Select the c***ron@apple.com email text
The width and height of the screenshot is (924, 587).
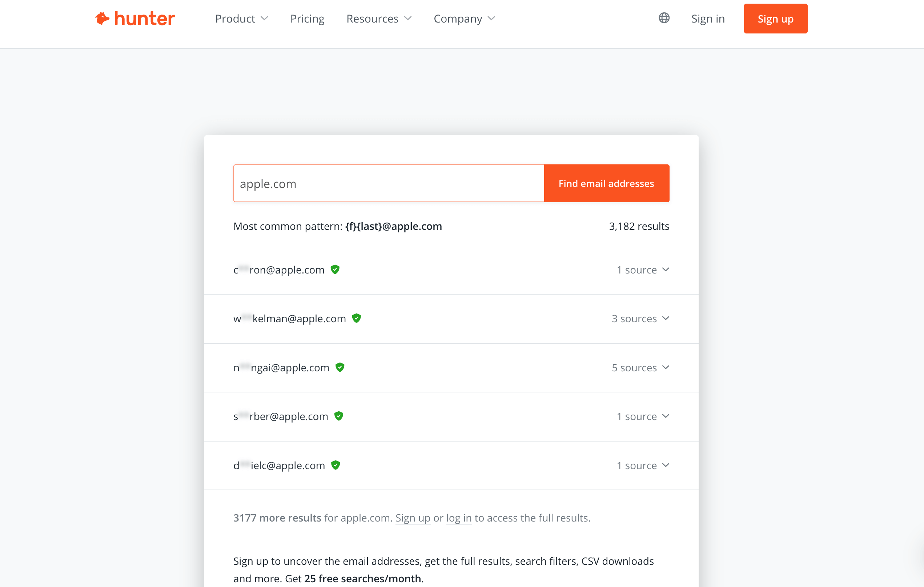tap(279, 270)
